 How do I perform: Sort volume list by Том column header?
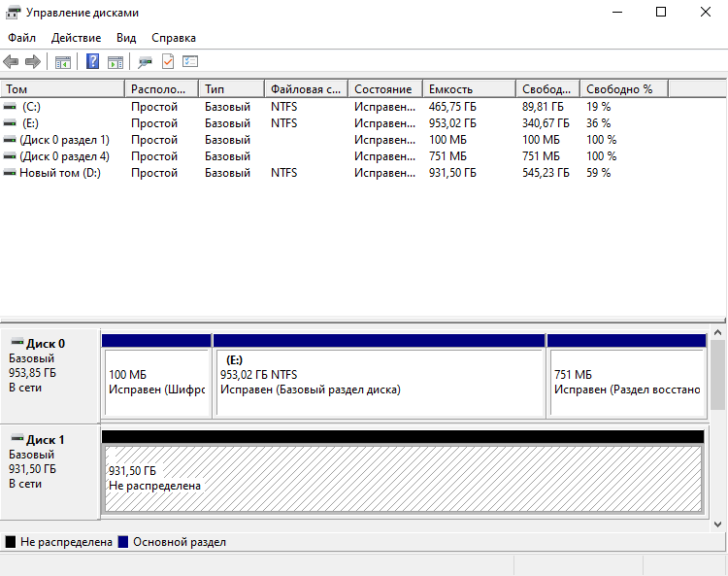coord(63,88)
